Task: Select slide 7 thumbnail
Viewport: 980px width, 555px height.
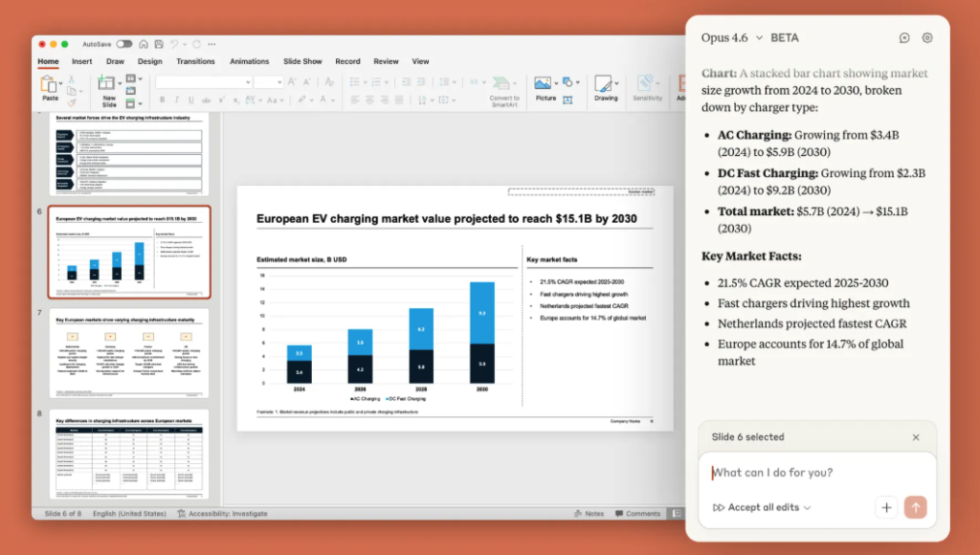Action: coord(129,353)
